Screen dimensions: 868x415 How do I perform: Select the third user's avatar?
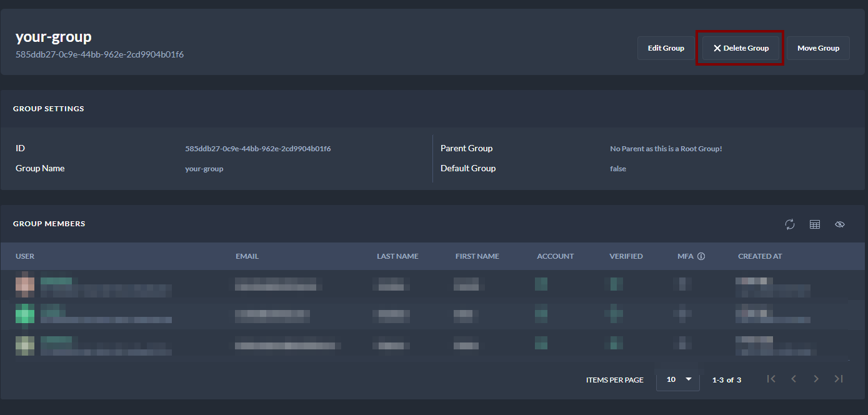pos(25,344)
